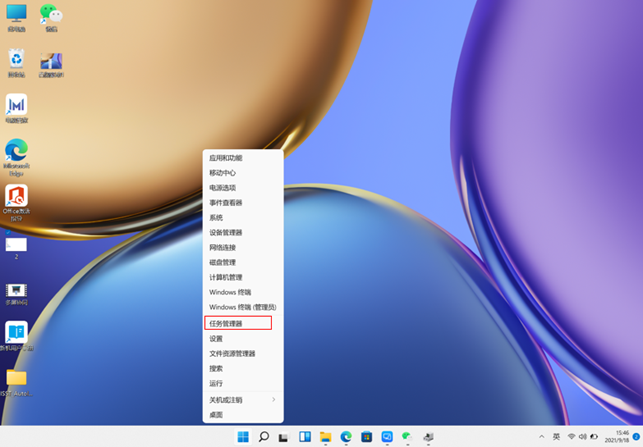643x447 pixels.
Task: Switch input language via 英 indicator
Action: click(556, 437)
